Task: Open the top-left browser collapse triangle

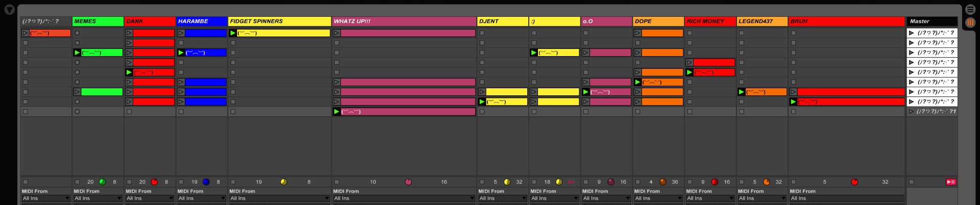Action: 9,10
